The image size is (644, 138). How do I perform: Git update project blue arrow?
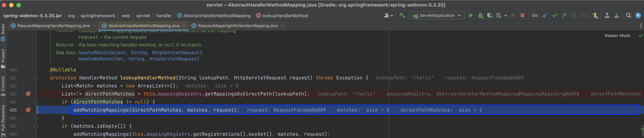tap(545, 16)
